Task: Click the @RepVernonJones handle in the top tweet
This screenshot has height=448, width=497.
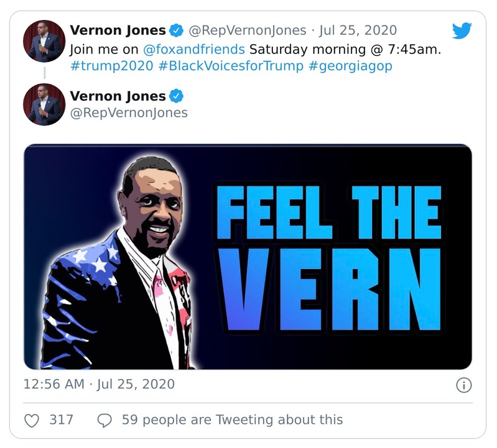Action: (248, 30)
